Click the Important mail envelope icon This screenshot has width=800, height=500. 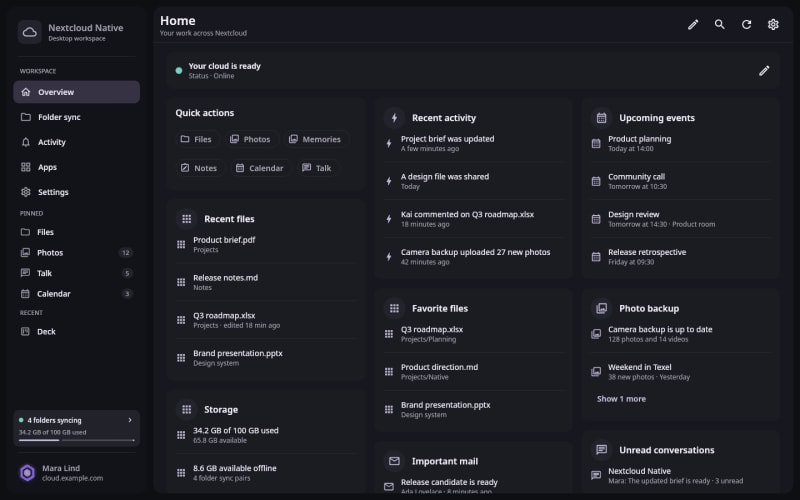click(394, 461)
